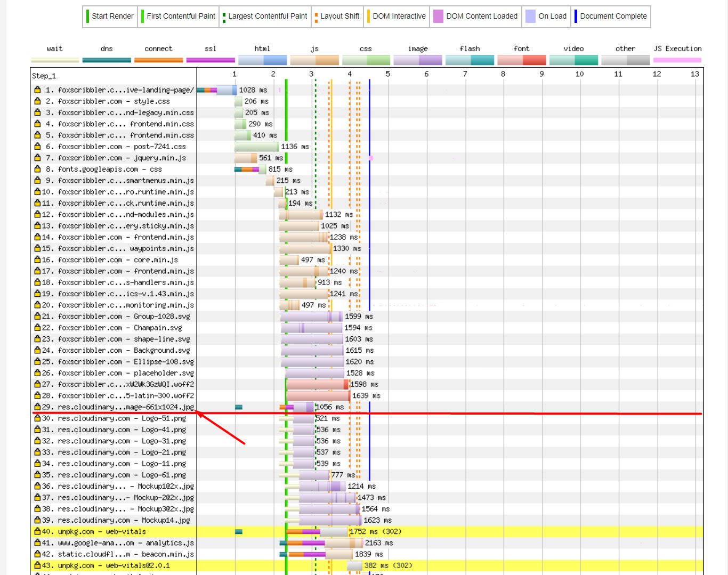Click the red font color swatch
The width and height of the screenshot is (728, 575).
click(x=522, y=60)
